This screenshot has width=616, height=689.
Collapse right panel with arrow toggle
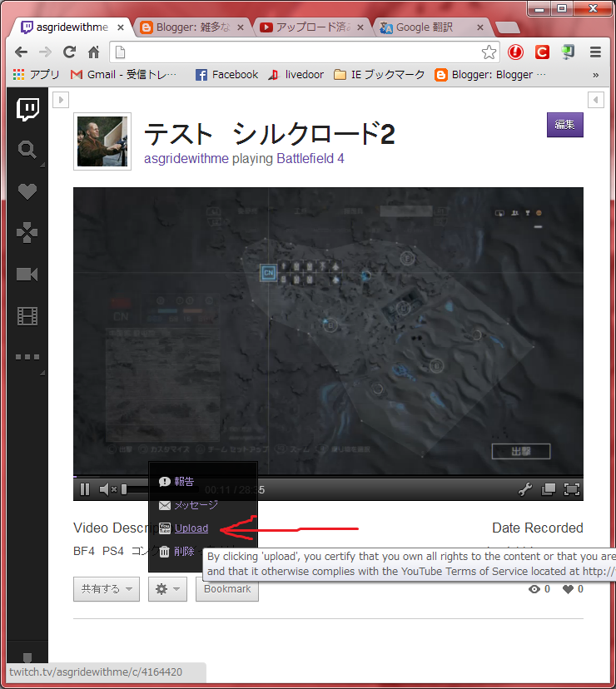point(596,100)
